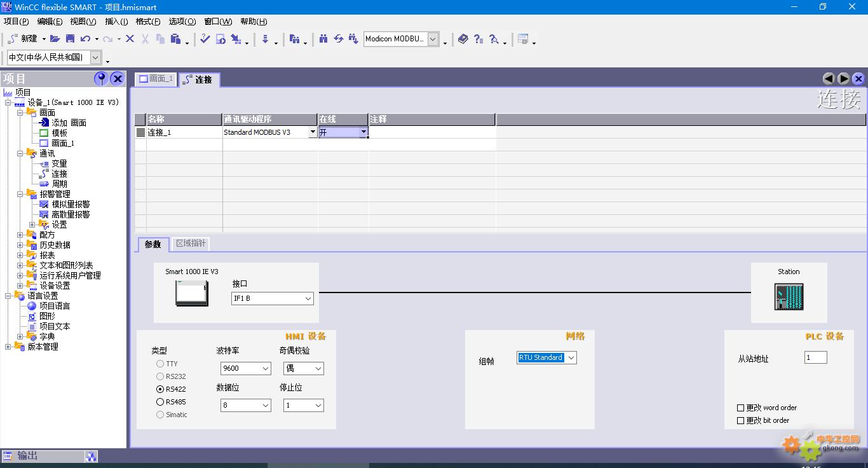Start the runtime simulation icon
The height and width of the screenshot is (468, 868).
point(220,39)
